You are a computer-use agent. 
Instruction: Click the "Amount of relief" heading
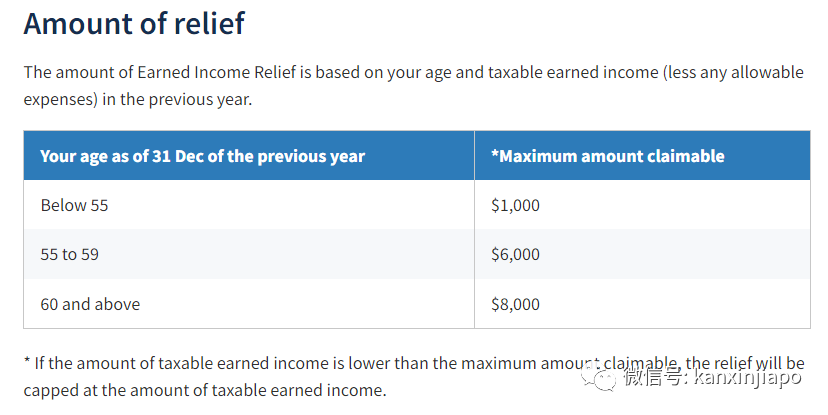(134, 23)
